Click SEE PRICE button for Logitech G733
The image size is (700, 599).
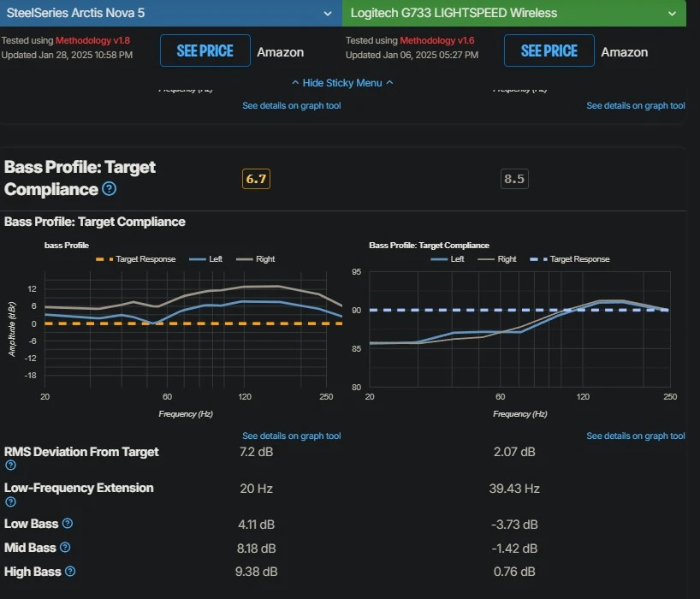coord(549,50)
